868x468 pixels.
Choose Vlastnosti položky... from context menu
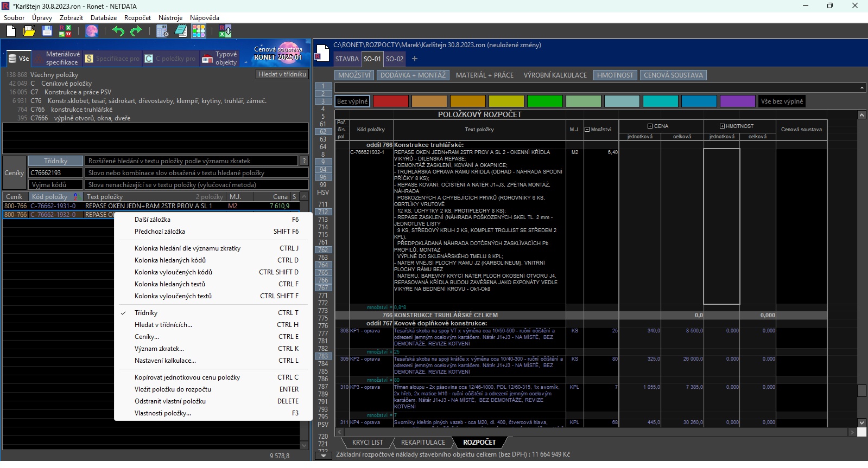pyautogui.click(x=214, y=413)
